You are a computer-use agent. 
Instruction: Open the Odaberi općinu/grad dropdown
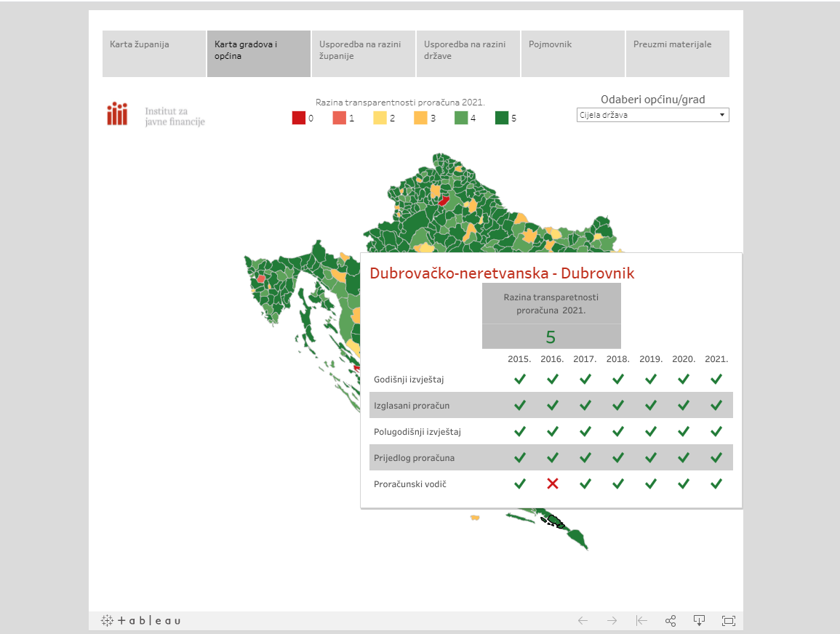point(652,115)
